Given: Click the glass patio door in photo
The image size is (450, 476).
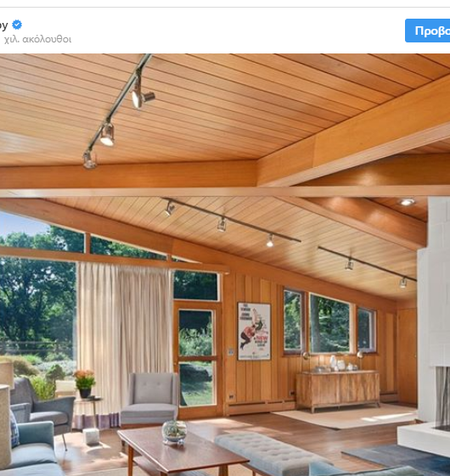Looking at the screenshot, I should pos(198,358).
